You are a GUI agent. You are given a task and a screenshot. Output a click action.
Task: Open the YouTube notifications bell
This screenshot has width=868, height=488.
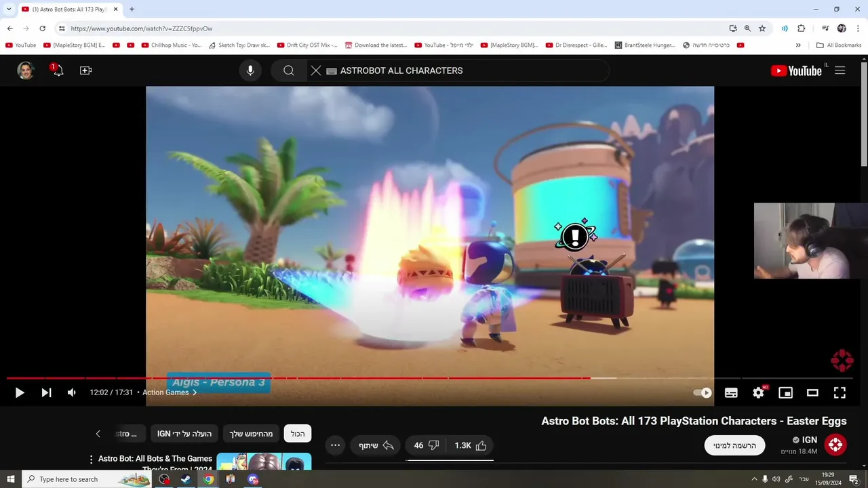click(58, 70)
